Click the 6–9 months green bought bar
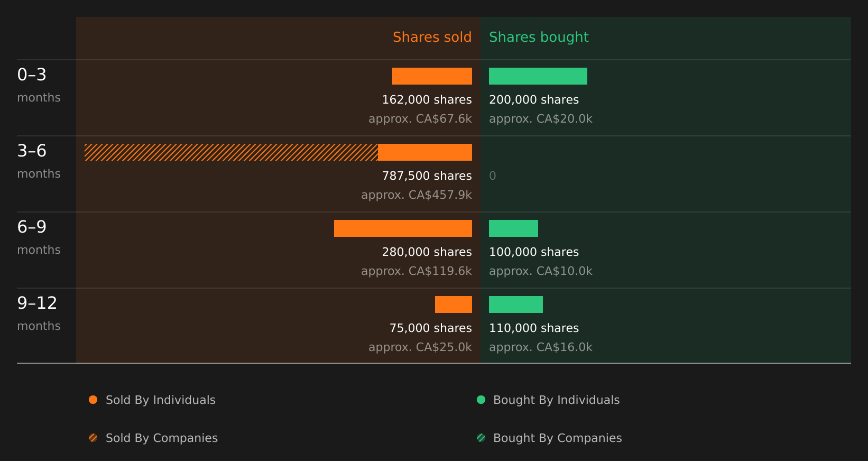This screenshot has width=868, height=461. (x=513, y=228)
